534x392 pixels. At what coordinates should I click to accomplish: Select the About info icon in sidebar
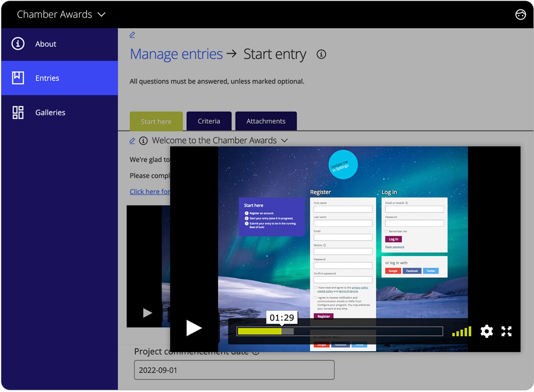click(x=17, y=44)
